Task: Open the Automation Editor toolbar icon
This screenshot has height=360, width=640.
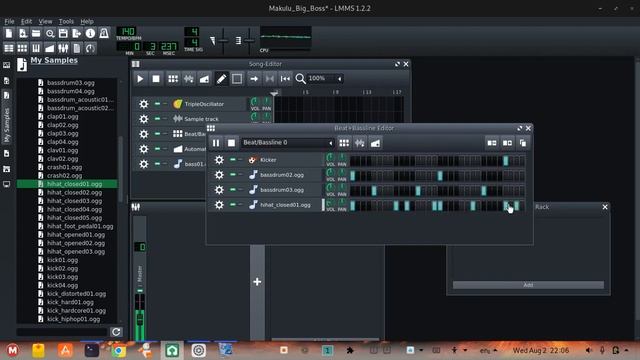Action: point(50,48)
